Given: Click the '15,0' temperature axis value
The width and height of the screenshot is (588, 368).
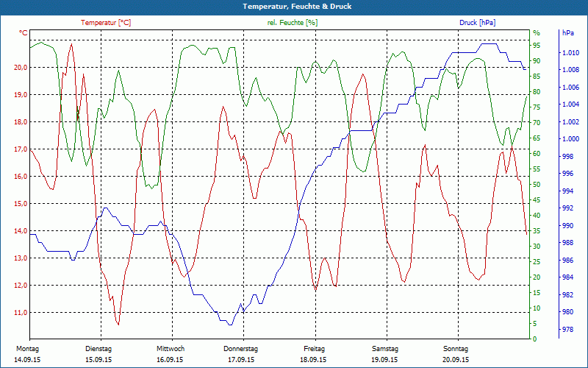Looking at the screenshot, I should coord(21,204).
